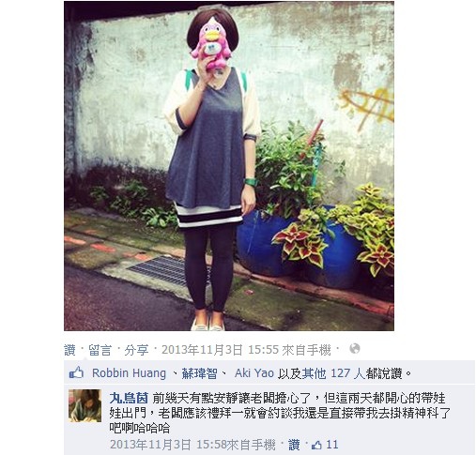
Task: Click thumbs-up icon beside Robbin Huang
Action: (x=76, y=372)
